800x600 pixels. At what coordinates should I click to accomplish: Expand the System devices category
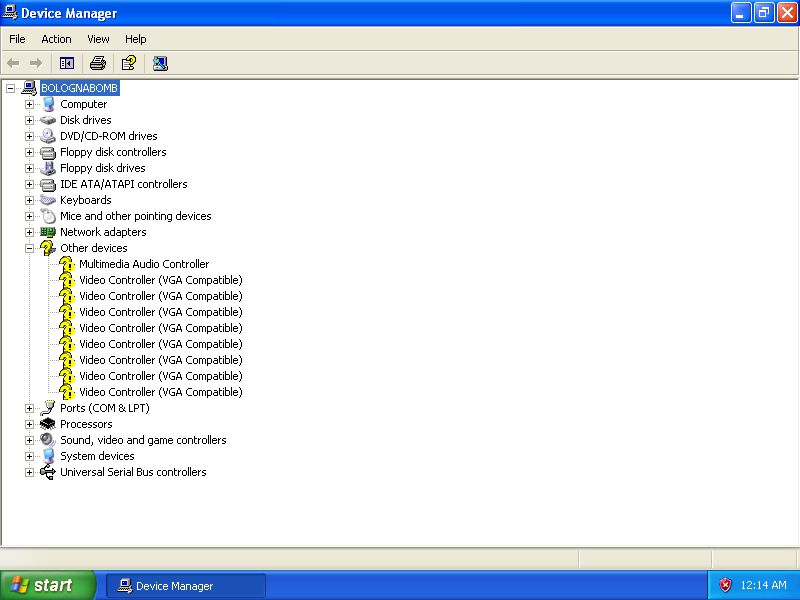29,456
